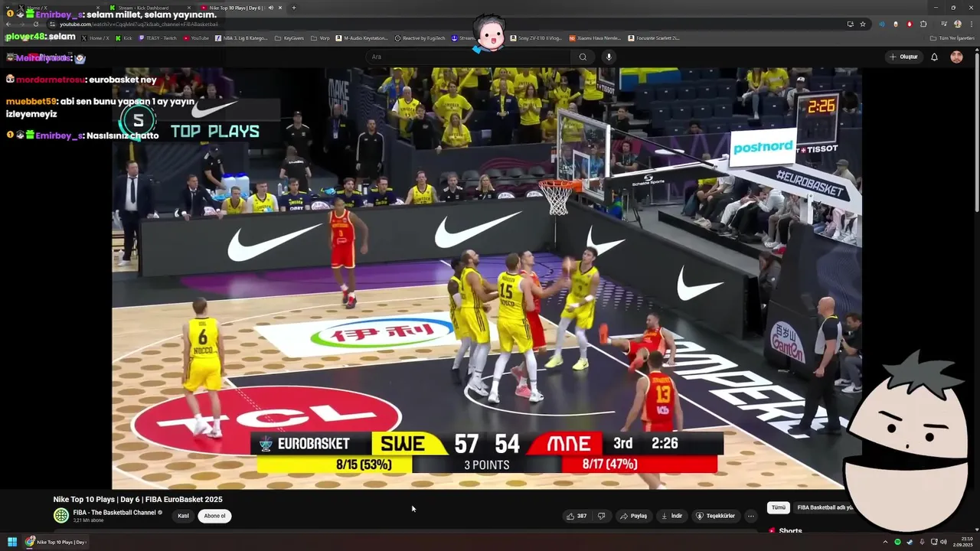The image size is (980, 551).
Task: Click the Chrome taskbar item
Action: (56, 542)
